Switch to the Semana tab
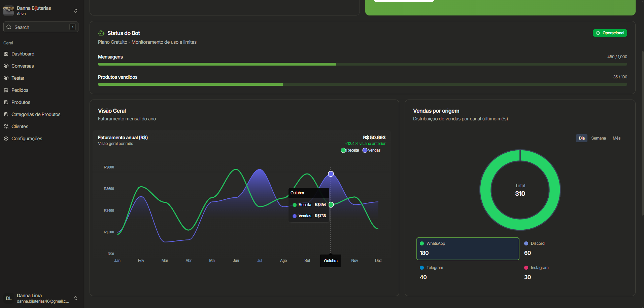644x308 pixels. 599,138
